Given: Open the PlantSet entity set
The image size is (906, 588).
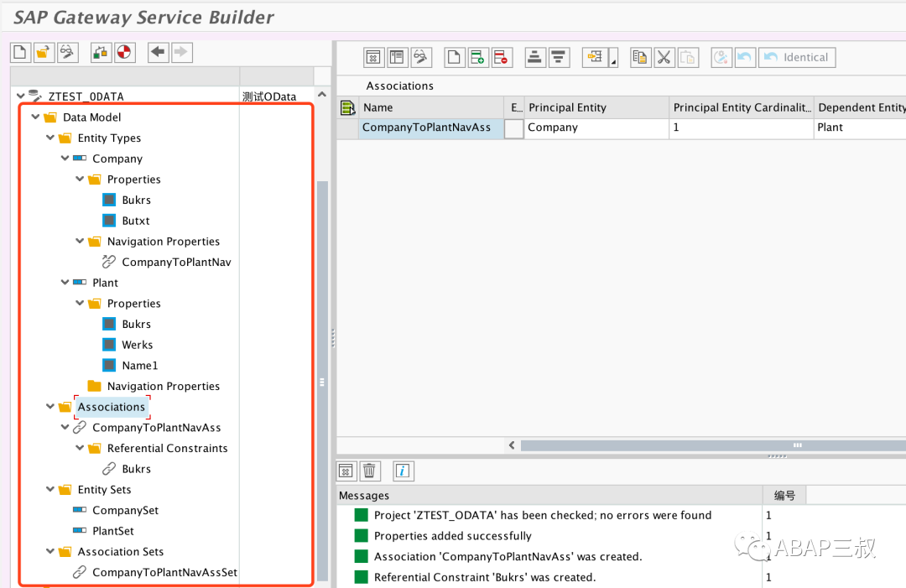Looking at the screenshot, I should point(113,531).
